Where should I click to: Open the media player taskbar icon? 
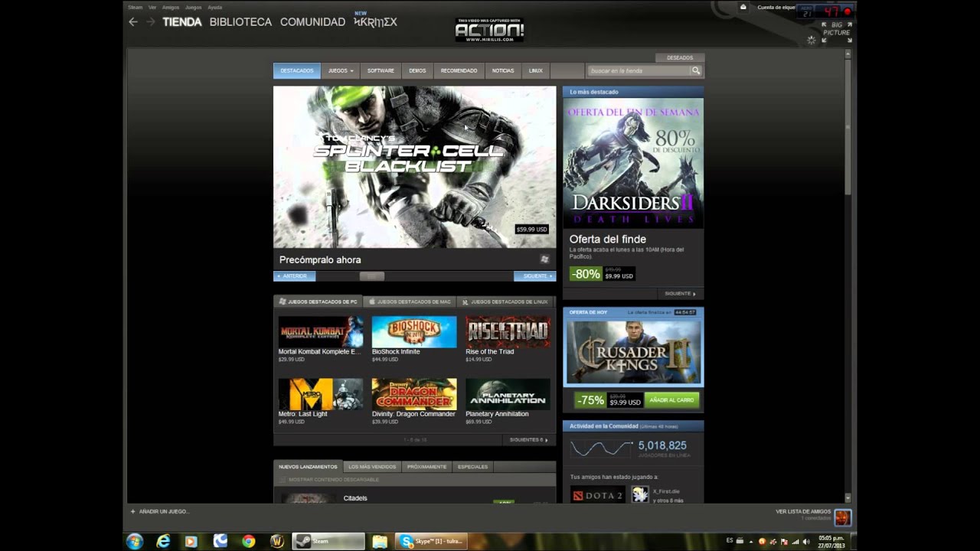click(x=191, y=541)
